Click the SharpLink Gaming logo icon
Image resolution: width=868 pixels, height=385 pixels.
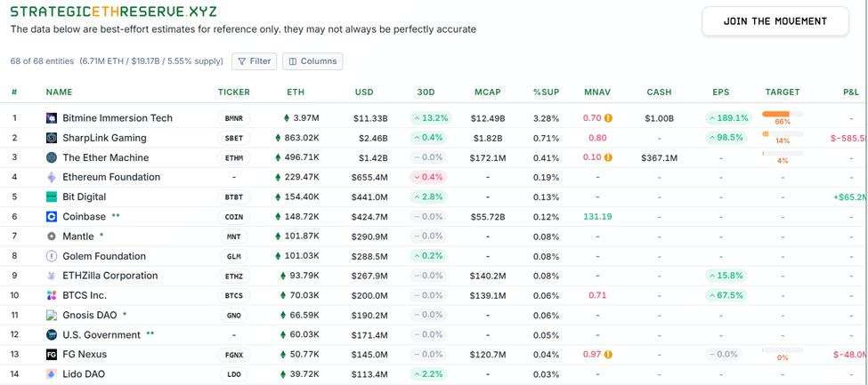(x=52, y=138)
